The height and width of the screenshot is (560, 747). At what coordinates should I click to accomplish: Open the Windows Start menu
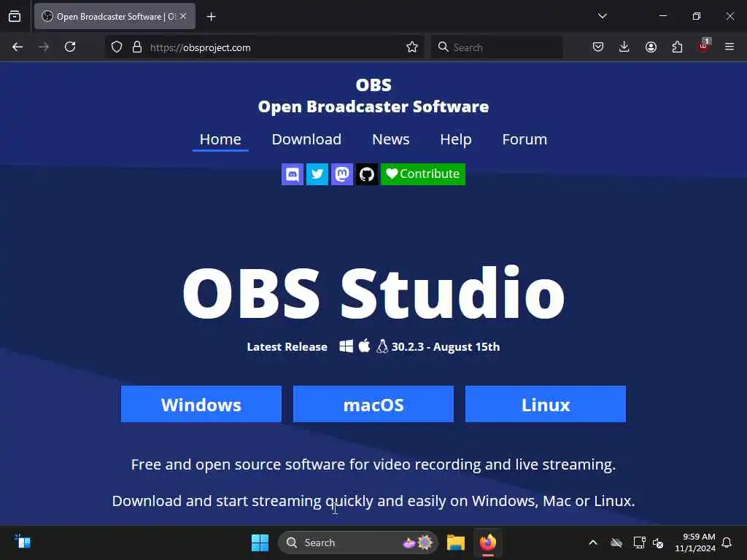click(260, 542)
